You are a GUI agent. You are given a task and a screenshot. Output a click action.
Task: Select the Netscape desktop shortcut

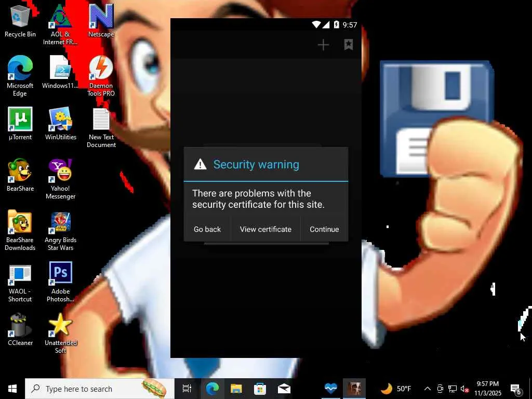click(101, 21)
